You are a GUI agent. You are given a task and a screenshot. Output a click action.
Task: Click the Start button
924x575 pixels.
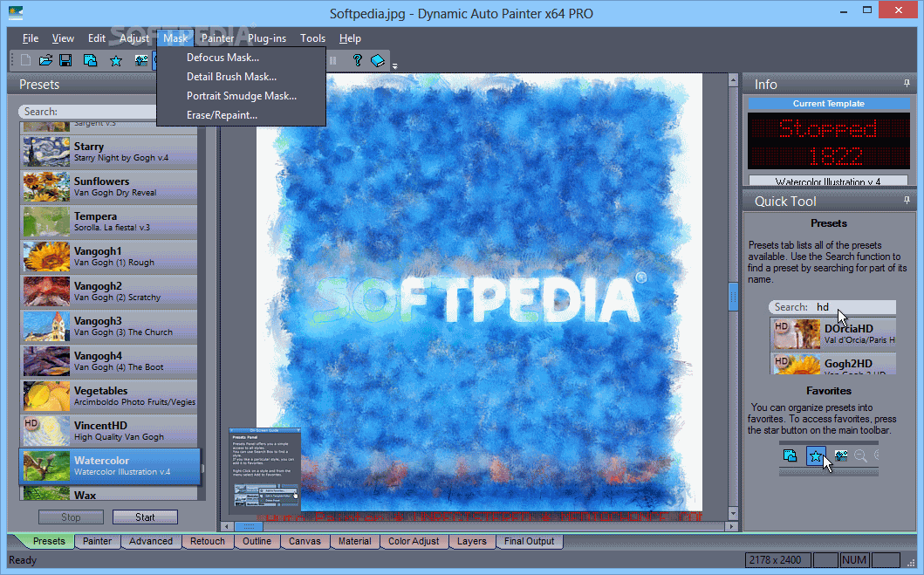(x=145, y=517)
